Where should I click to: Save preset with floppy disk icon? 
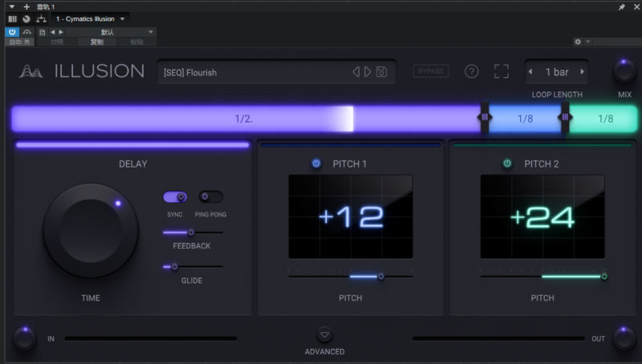382,72
